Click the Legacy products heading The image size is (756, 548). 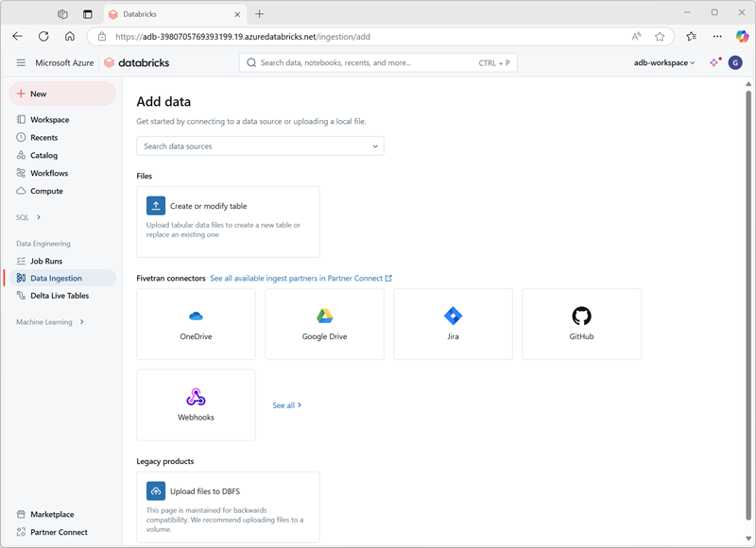164,461
